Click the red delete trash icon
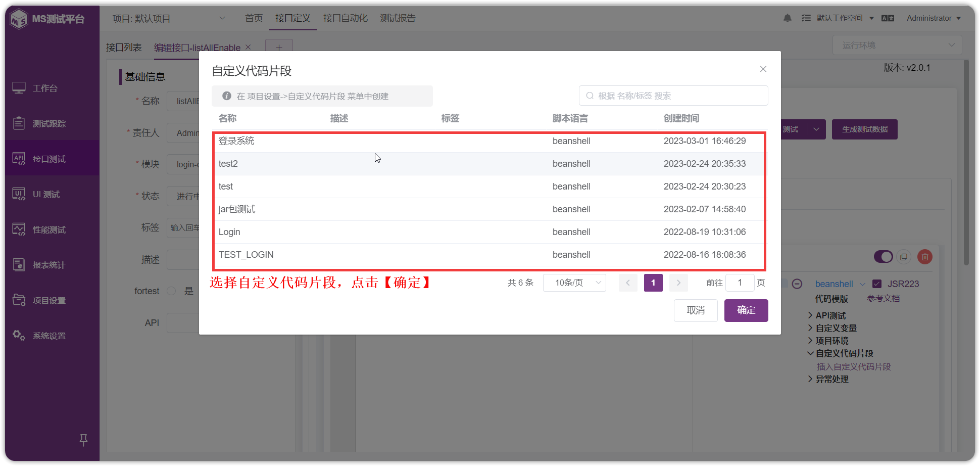 [925, 257]
